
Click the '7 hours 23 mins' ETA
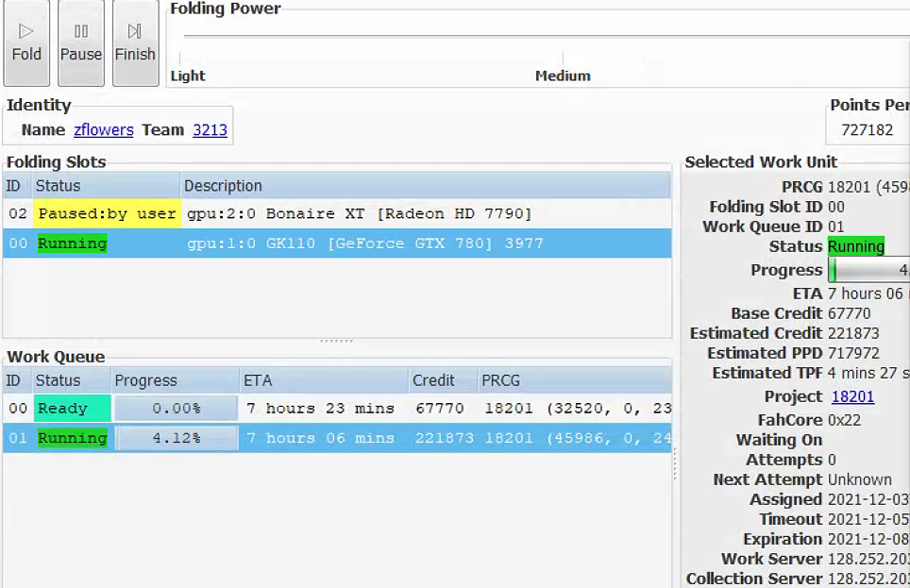[320, 408]
